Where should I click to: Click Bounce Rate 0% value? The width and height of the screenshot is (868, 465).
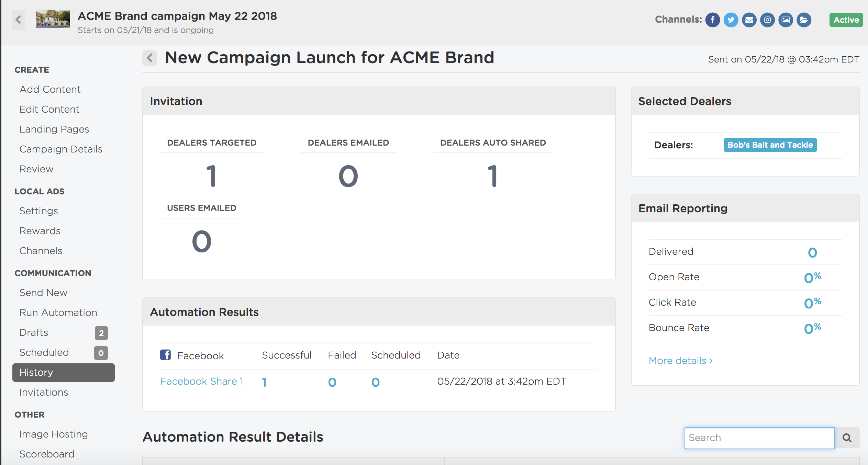[812, 328]
